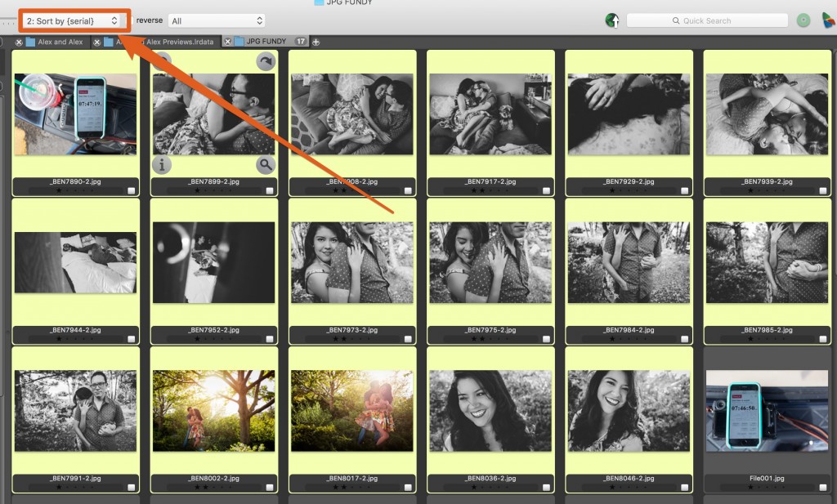Click the globe upload icon in toolbar
Image resolution: width=837 pixels, height=504 pixels.
[612, 20]
